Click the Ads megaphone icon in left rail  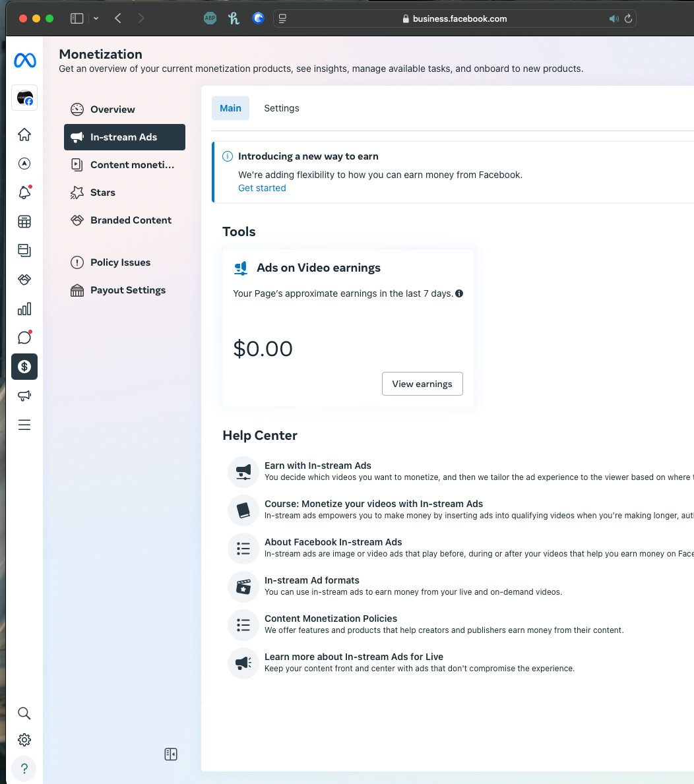tap(24, 396)
